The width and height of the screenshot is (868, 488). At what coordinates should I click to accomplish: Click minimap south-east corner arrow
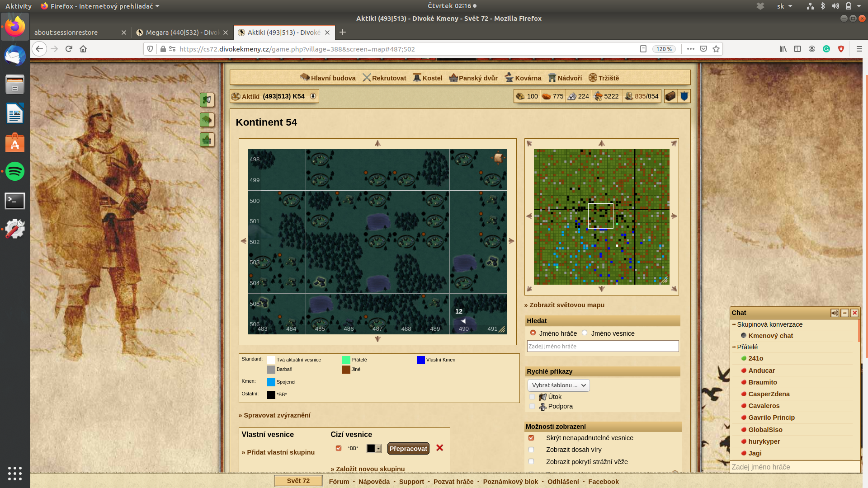click(674, 289)
